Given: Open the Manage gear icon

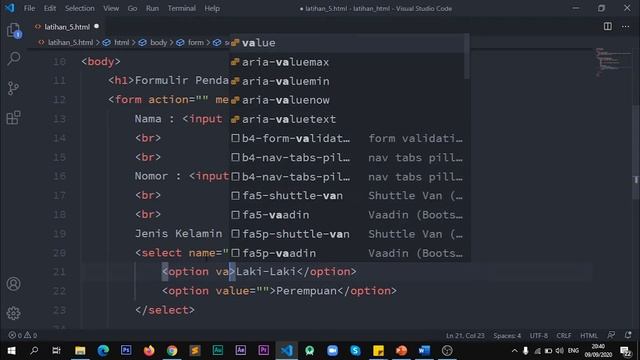Looking at the screenshot, I should coord(13,313).
